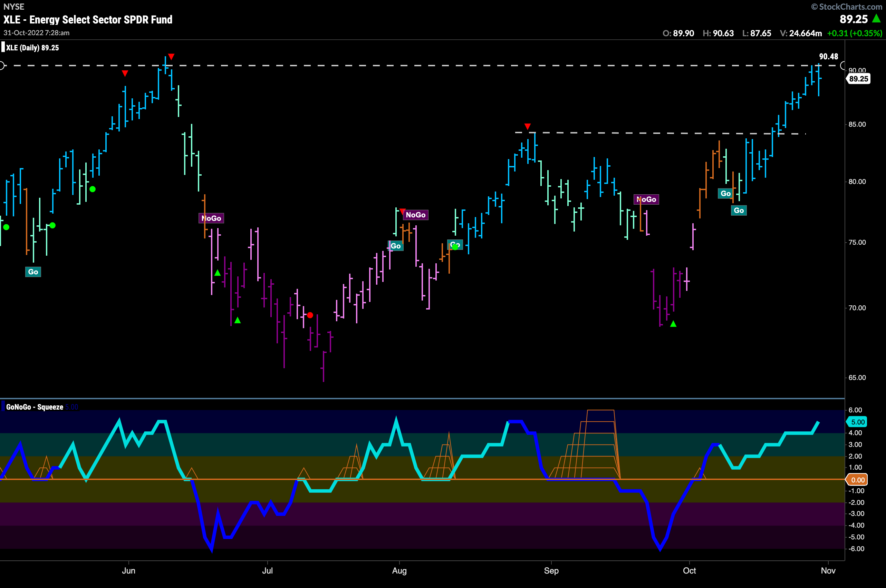Click the 89.25 price tag on axis
The image size is (886, 588).
(858, 79)
